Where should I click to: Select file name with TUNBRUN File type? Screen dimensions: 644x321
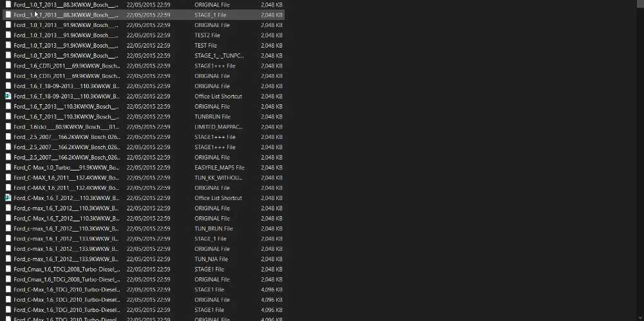click(x=66, y=116)
